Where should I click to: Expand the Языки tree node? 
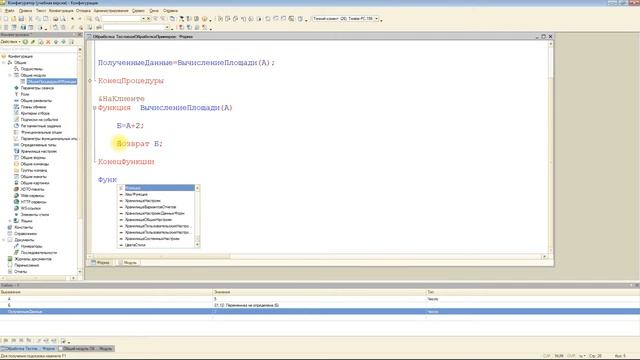pyautogui.click(x=10, y=221)
